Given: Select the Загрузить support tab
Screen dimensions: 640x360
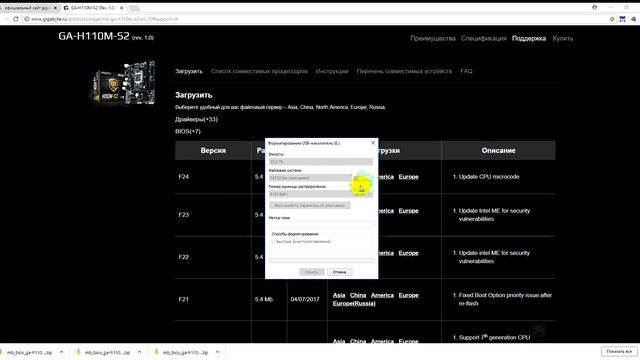Looking at the screenshot, I should coord(189,71).
